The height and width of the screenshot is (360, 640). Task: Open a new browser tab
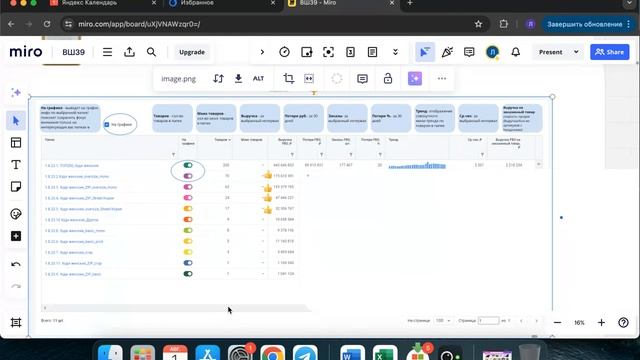tap(410, 3)
